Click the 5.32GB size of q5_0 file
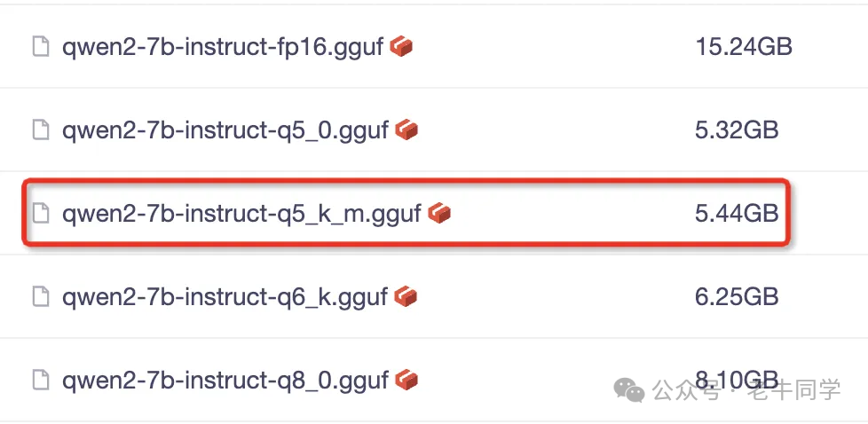 tap(737, 130)
